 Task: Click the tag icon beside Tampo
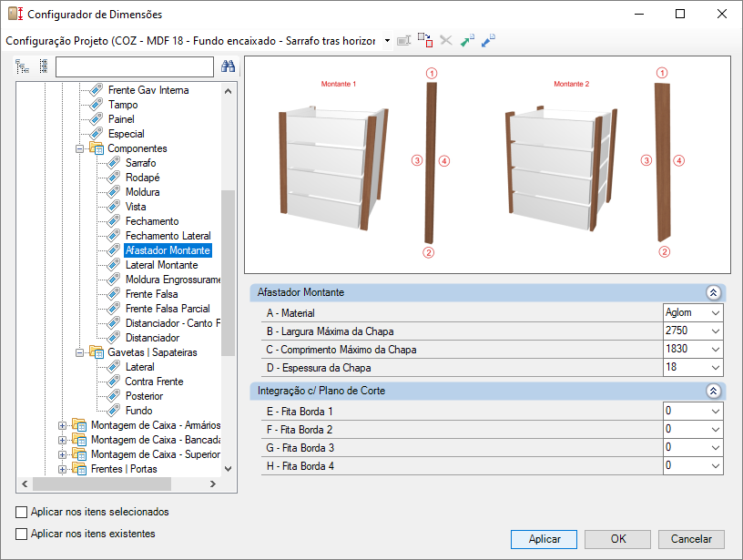(97, 105)
